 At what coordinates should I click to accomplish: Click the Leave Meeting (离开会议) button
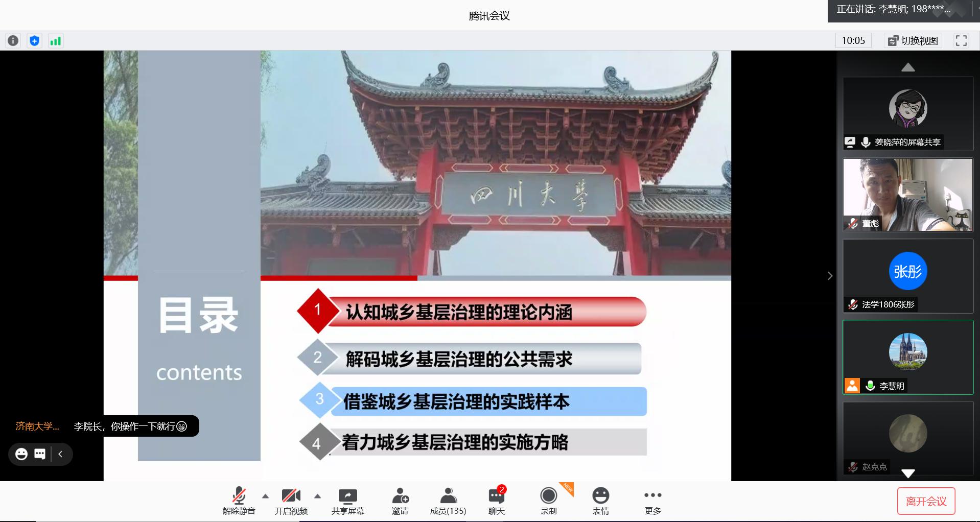[x=926, y=502]
